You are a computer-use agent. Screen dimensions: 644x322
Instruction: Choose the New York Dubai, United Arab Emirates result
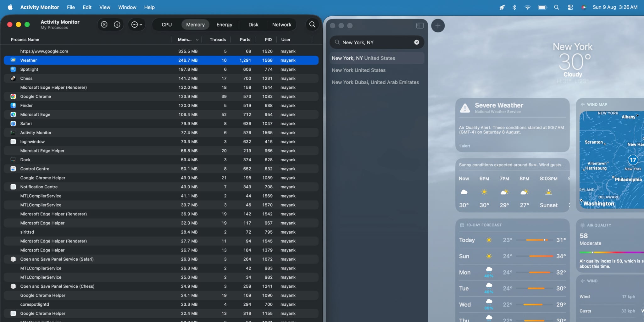(x=377, y=82)
